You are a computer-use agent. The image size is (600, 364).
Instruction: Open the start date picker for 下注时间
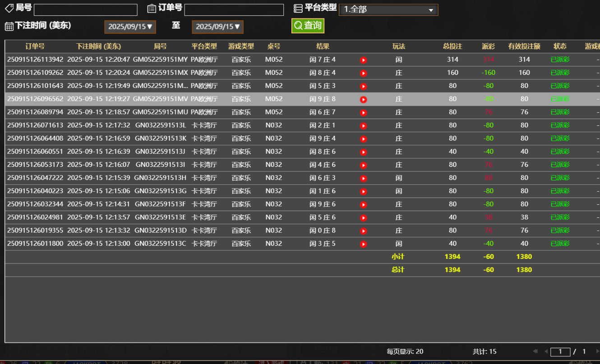(x=130, y=27)
